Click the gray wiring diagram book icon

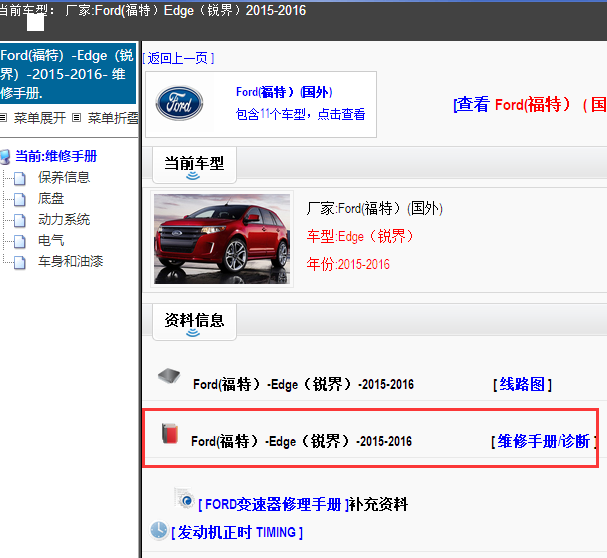tap(169, 376)
